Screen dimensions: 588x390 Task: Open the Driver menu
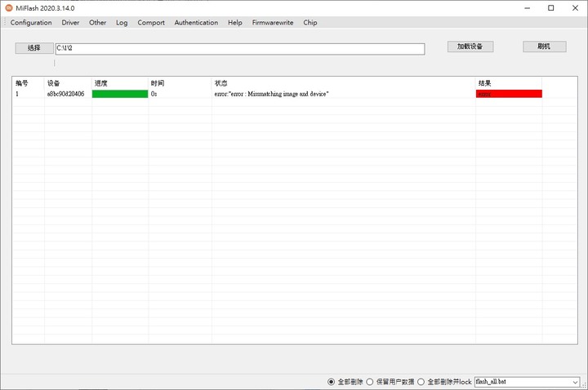coord(70,23)
